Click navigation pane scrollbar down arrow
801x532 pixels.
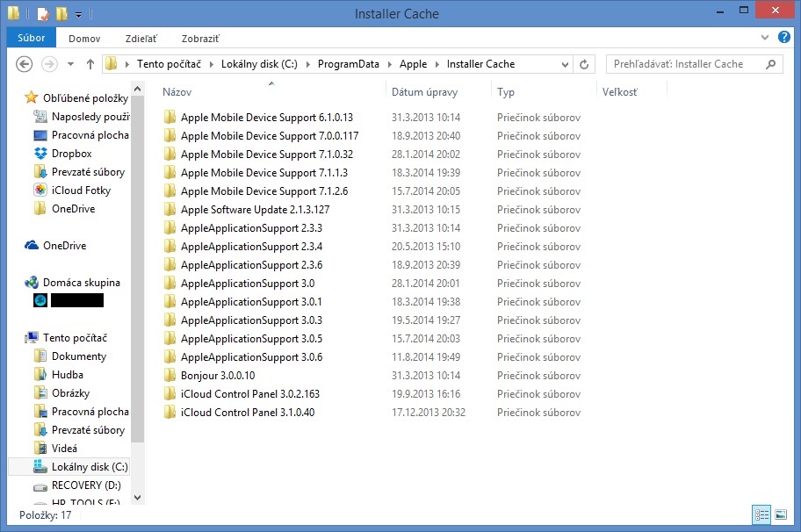(137, 497)
